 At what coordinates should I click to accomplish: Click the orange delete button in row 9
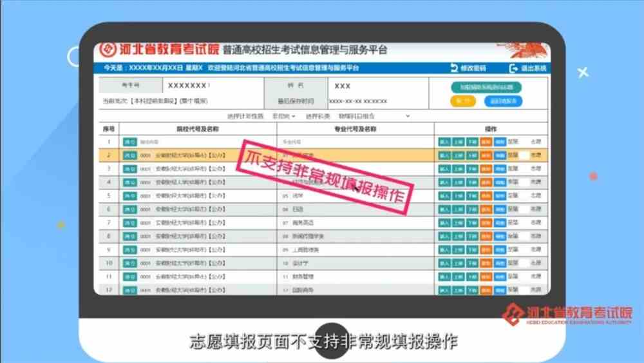pyautogui.click(x=486, y=250)
